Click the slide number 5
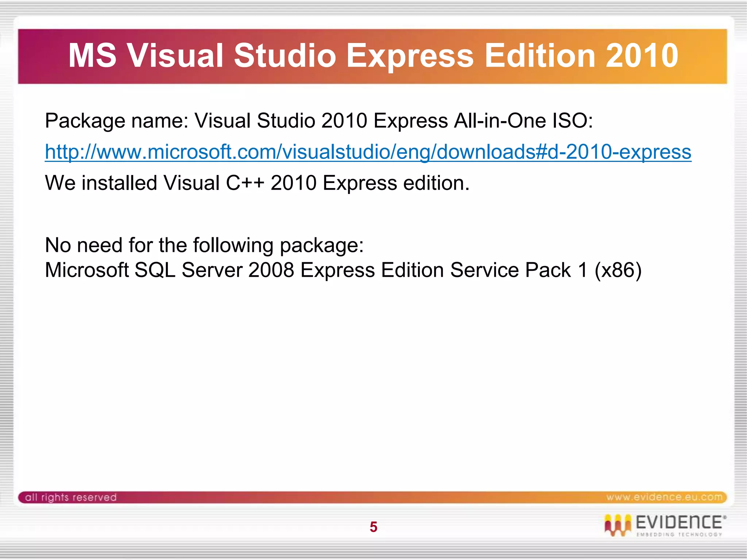The height and width of the screenshot is (560, 747). pos(373,527)
